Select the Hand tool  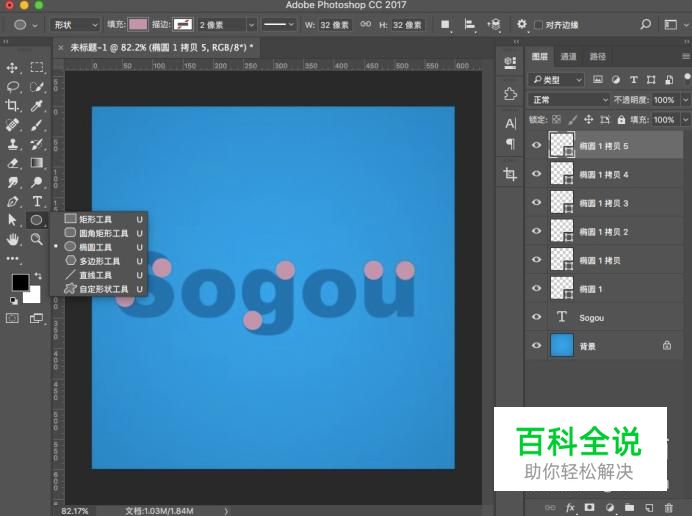pos(12,239)
